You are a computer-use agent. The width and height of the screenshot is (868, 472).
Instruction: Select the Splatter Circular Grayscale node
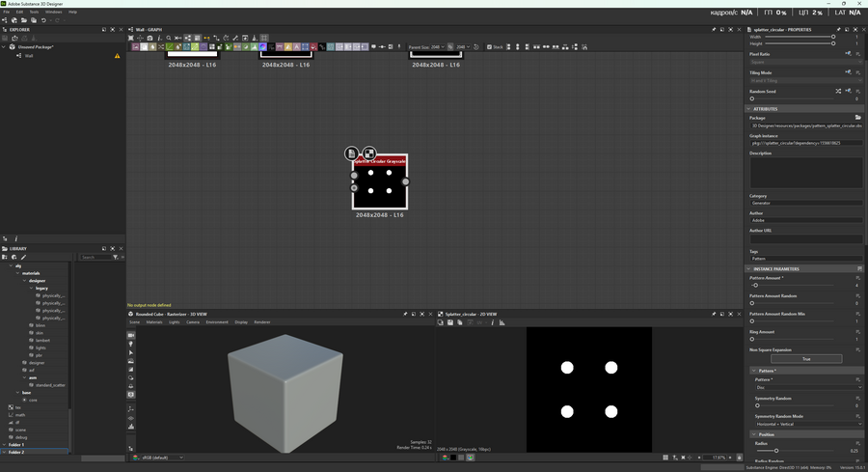379,183
